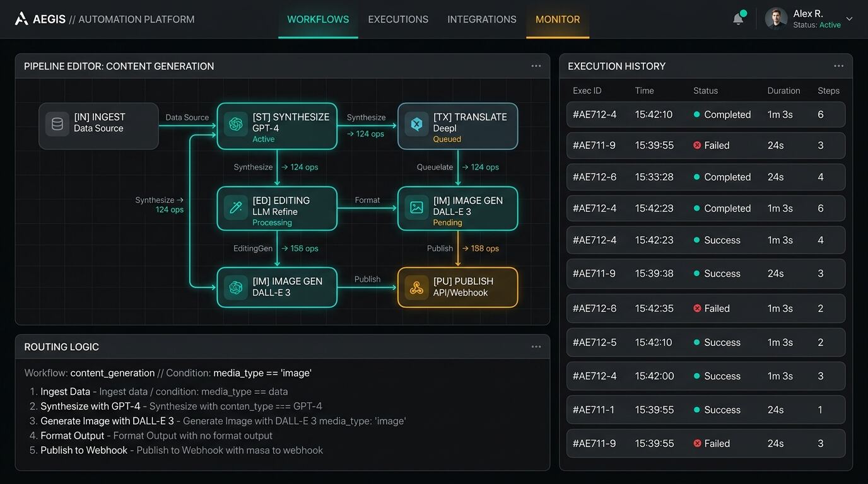868x484 pixels.
Task: Click the SYNTHESIZE GPT-4 node icon
Action: pos(237,124)
